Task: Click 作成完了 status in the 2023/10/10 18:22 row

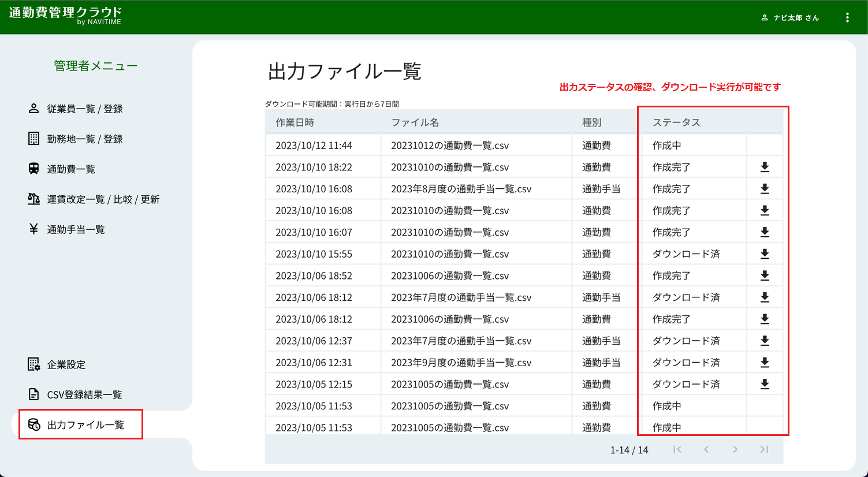Action: click(x=672, y=167)
